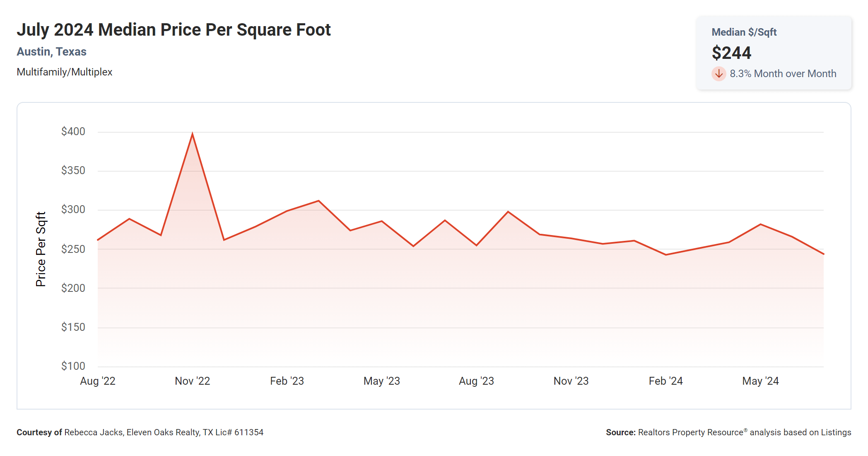Click the May '24 axis label
This screenshot has height=456, width=868.
(760, 381)
